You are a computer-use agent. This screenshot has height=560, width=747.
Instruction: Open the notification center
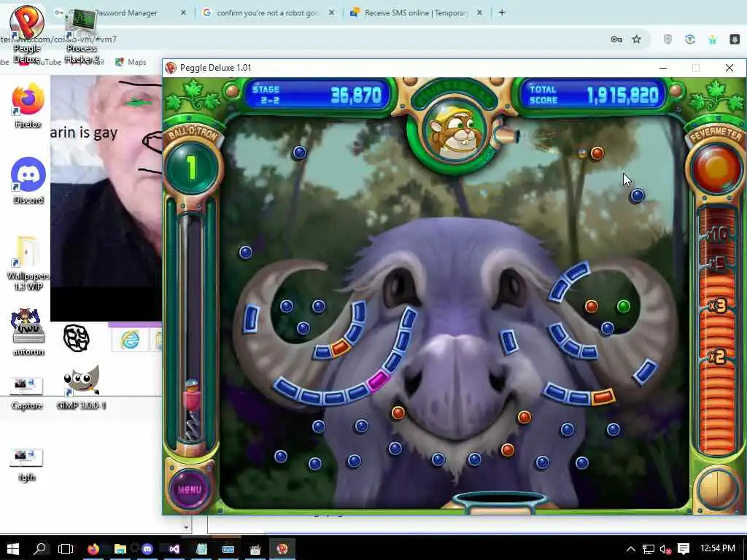tap(683, 549)
